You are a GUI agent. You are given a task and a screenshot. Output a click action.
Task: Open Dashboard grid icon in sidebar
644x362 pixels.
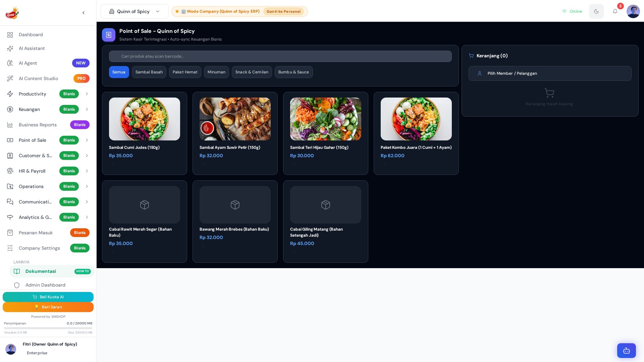(x=10, y=35)
